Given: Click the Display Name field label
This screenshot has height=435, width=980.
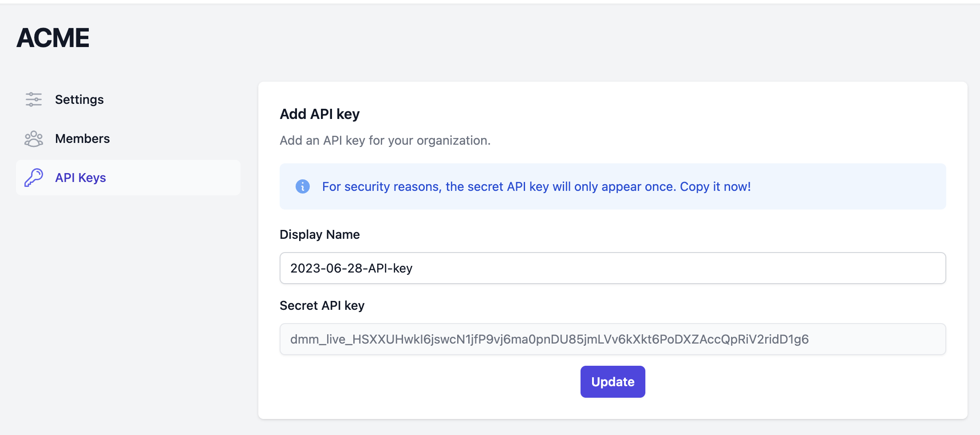Looking at the screenshot, I should click(320, 234).
